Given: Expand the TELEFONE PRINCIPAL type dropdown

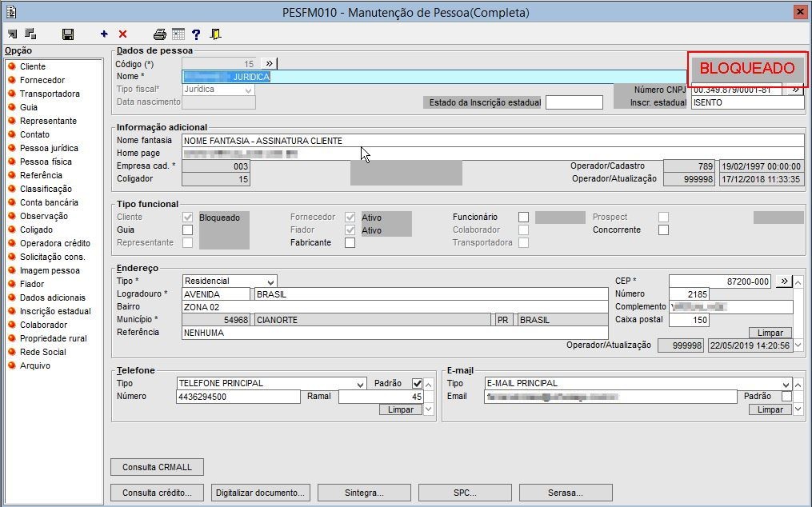Looking at the screenshot, I should coord(360,384).
